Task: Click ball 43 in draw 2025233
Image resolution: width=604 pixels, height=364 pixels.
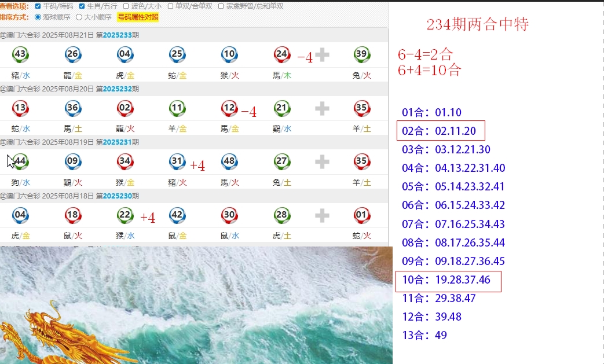Action: coord(20,54)
